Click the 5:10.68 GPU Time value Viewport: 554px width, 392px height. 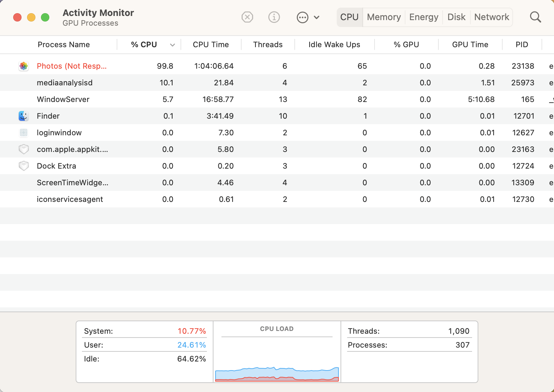[481, 99]
